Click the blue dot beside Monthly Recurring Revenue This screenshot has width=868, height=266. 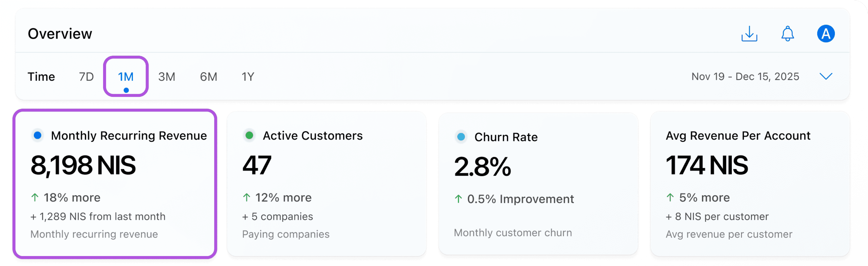click(x=38, y=135)
